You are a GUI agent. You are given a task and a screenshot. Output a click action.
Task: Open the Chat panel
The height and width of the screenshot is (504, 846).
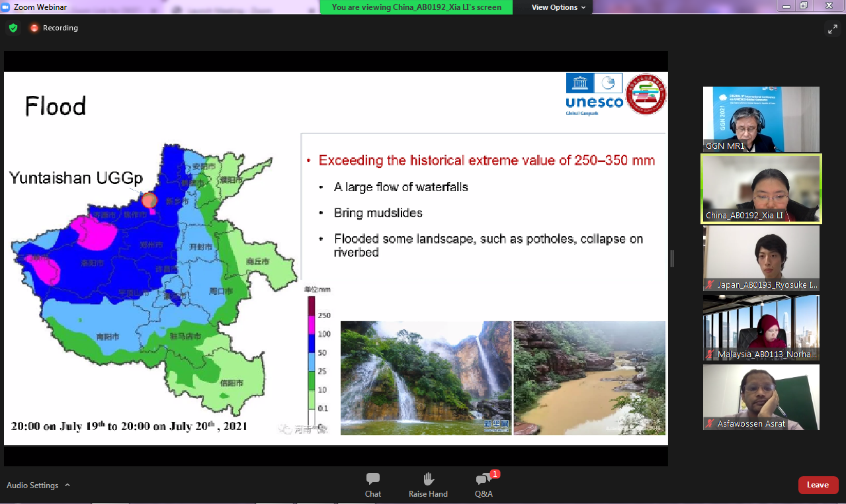pyautogui.click(x=372, y=484)
